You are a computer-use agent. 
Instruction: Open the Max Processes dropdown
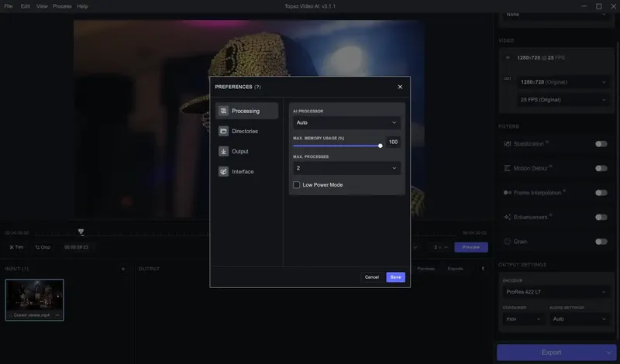coord(346,168)
